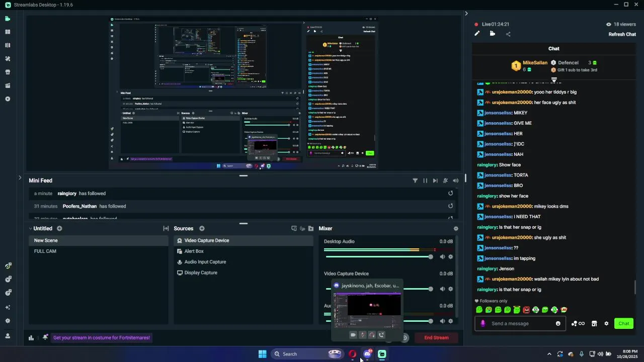Viewport: 644px width, 362px height.
Task: Open the account profile icon in the sidebar
Action: [x=8, y=336]
